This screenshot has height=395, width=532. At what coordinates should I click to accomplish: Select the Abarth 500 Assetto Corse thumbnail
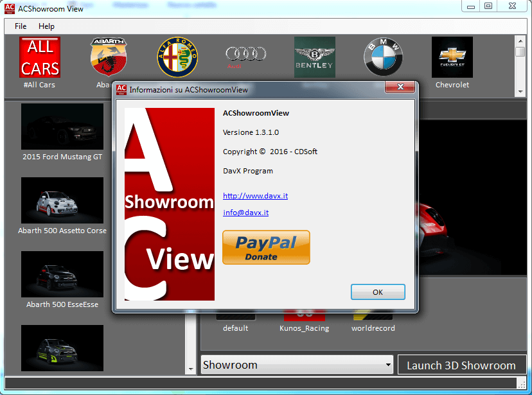click(x=62, y=200)
